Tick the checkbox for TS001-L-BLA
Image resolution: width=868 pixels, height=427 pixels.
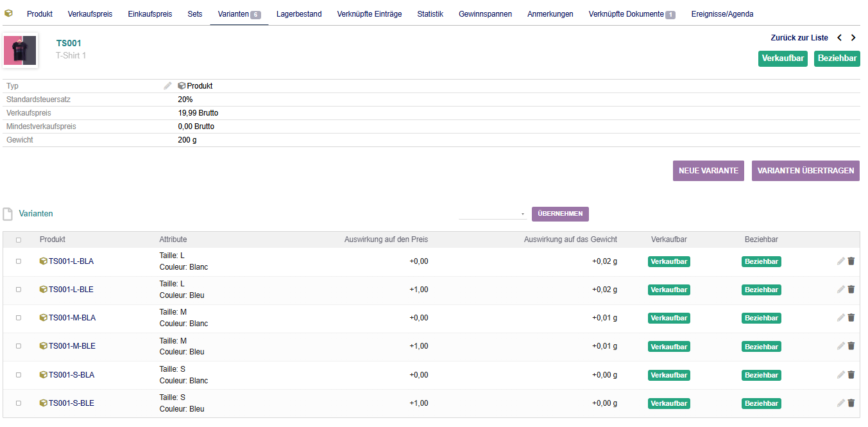tap(19, 261)
